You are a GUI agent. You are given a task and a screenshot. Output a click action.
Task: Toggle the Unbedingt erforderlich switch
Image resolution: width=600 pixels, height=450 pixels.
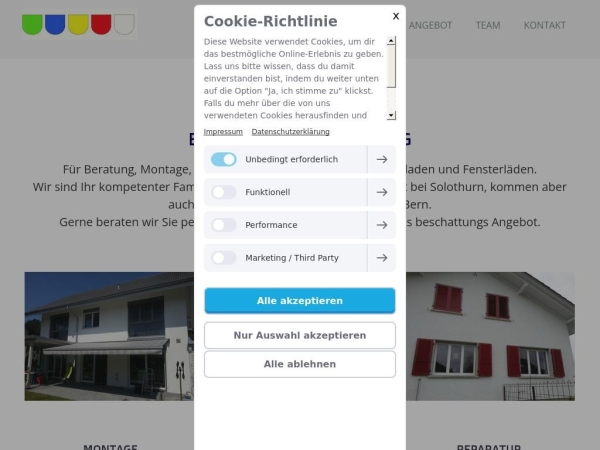pos(224,159)
